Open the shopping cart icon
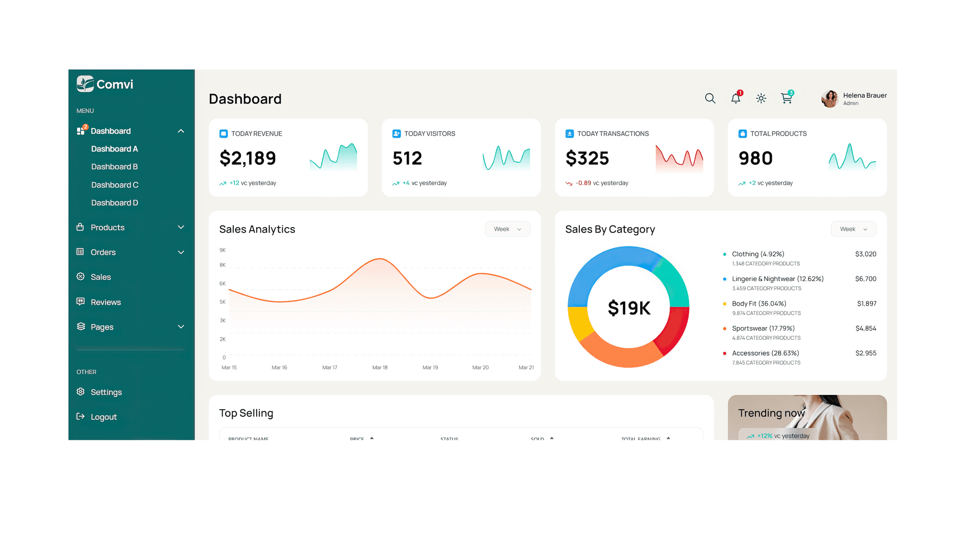This screenshot has height=551, width=980. click(x=787, y=98)
